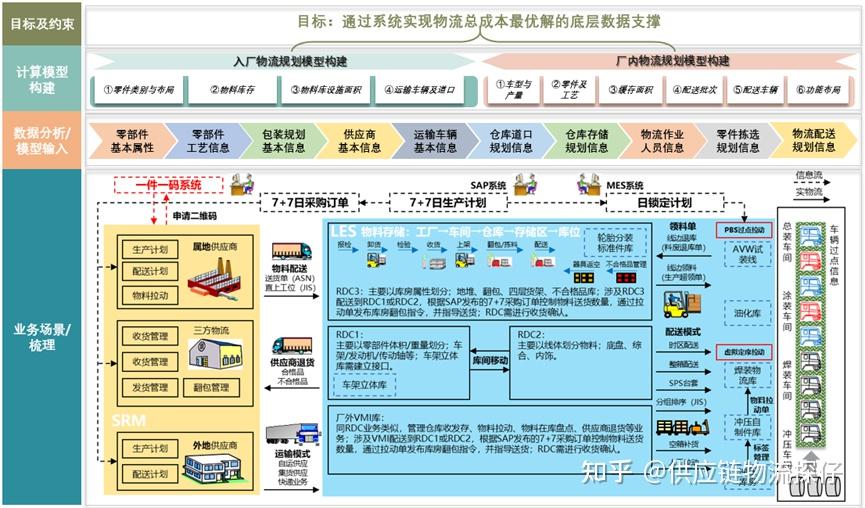Viewport: 865px width, 508px height.
Task: Click the ⑤配送车辆 box
Action: [x=755, y=90]
